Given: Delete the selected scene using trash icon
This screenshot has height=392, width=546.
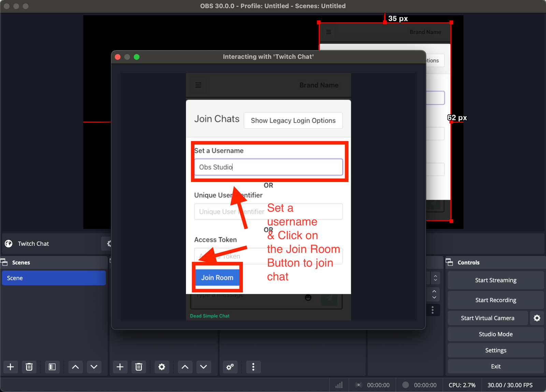Looking at the screenshot, I should (29, 367).
